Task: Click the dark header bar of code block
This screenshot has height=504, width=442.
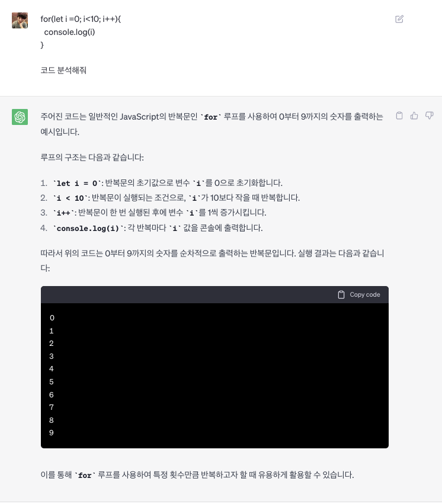Action: click(214, 295)
